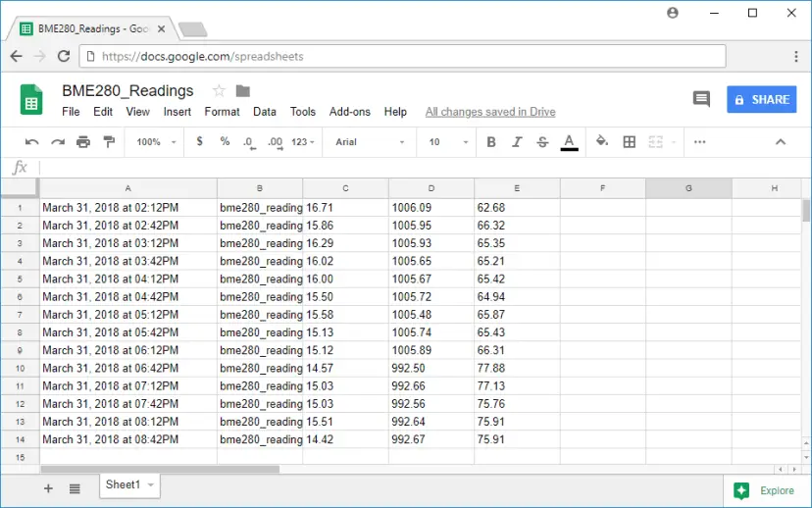Open the fill color bucket tool
Viewport: 812px width, 508px height.
click(602, 141)
